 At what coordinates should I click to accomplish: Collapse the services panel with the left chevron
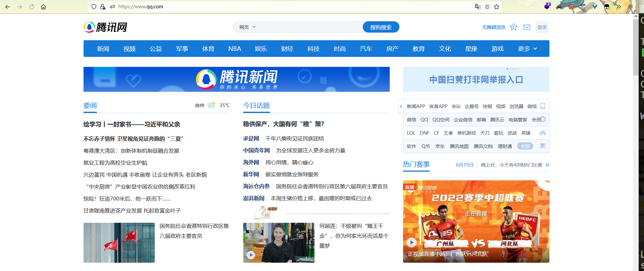[x=401, y=106]
